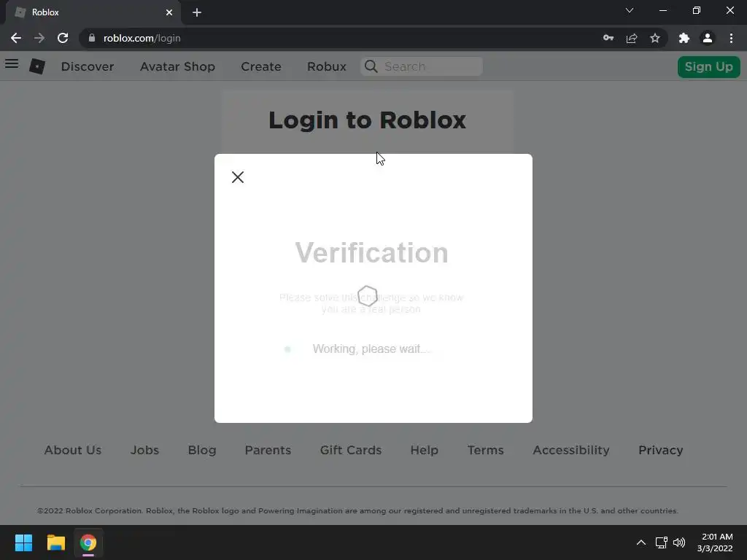Screen dimensions: 747x560
Task: Click the search magnifier icon
Action: 371,66
